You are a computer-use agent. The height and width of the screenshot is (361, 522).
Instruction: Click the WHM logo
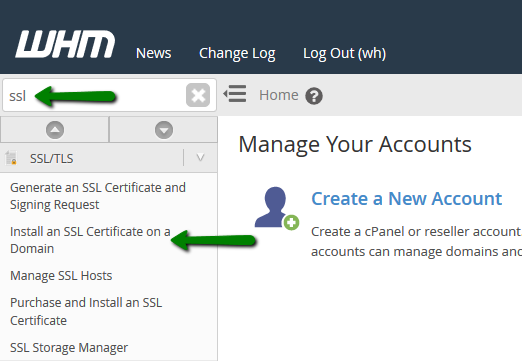65,44
